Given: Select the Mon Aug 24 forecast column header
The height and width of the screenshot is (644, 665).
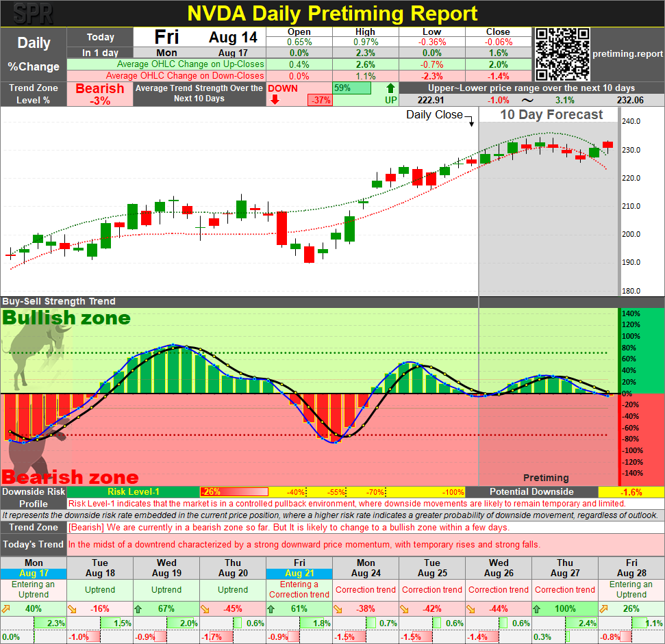Looking at the screenshot, I should (x=366, y=568).
